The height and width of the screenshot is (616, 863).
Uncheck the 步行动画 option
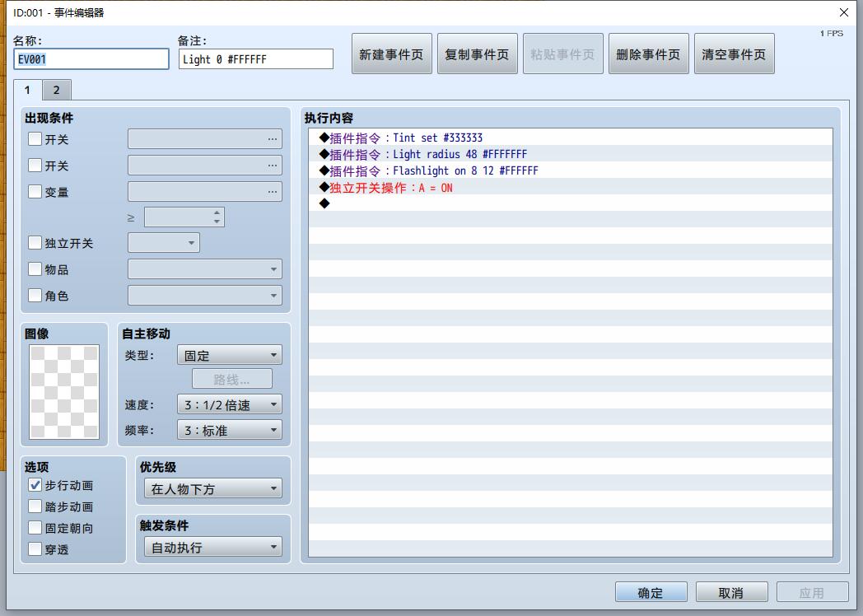coord(35,485)
